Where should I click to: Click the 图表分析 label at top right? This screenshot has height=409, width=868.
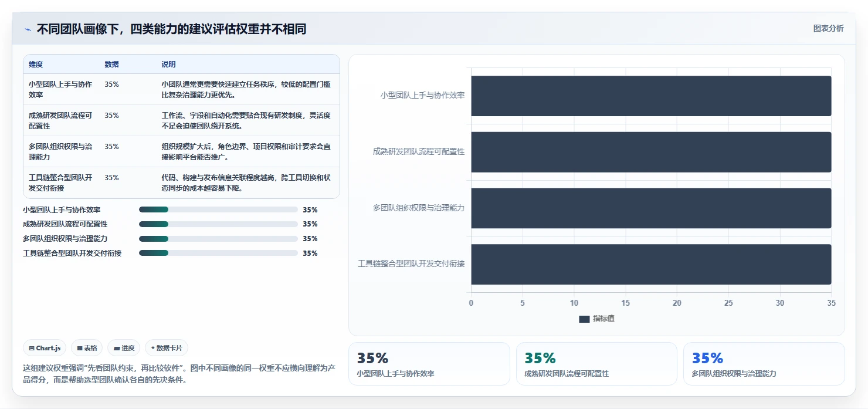pyautogui.click(x=829, y=28)
